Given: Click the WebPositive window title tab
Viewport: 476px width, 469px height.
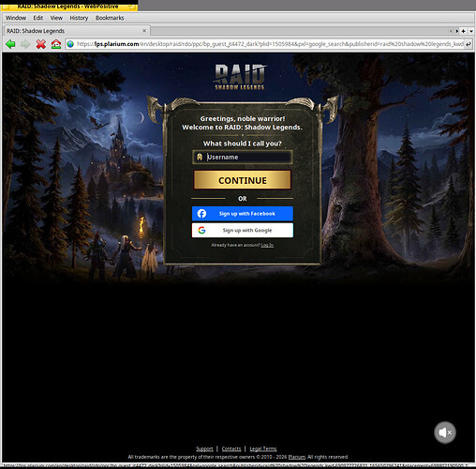Looking at the screenshot, I should 68,6.
